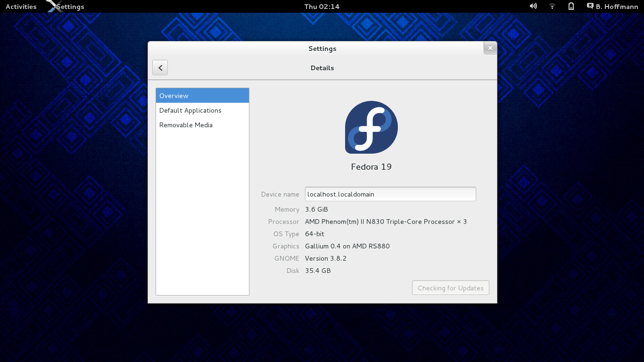
Task: Open the Wi-Fi network indicator
Action: [x=552, y=6]
